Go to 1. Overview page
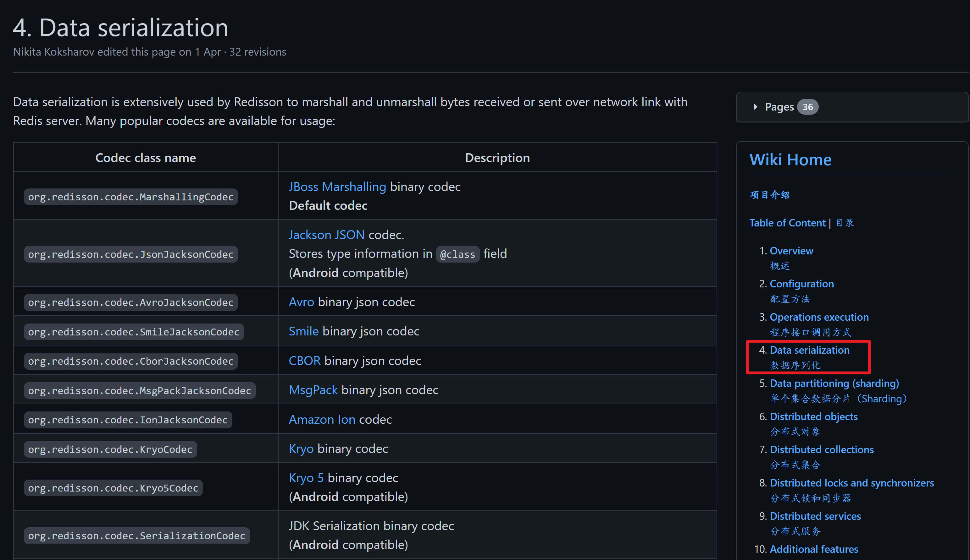 (791, 251)
